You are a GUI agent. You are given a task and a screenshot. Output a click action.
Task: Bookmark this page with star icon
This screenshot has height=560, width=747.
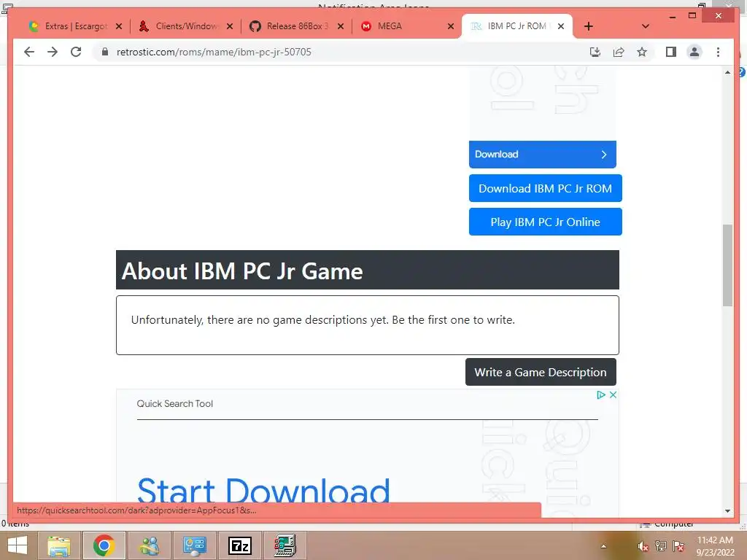642,52
